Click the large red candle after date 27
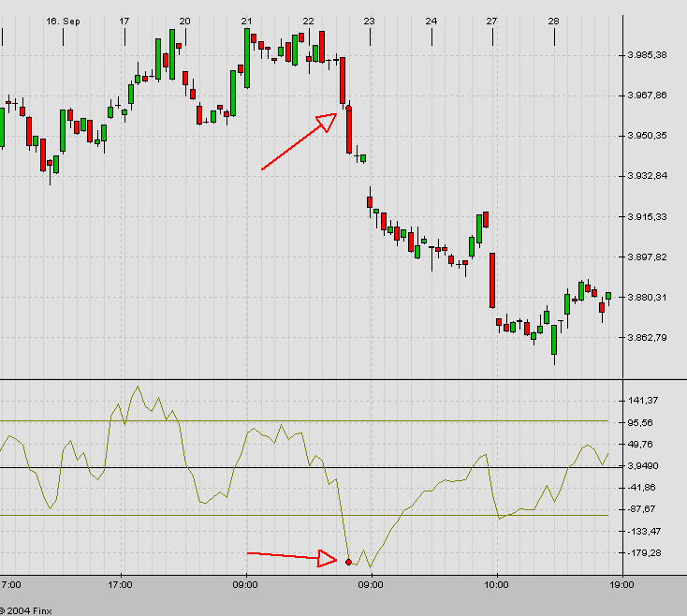687x616 pixels. (491, 280)
